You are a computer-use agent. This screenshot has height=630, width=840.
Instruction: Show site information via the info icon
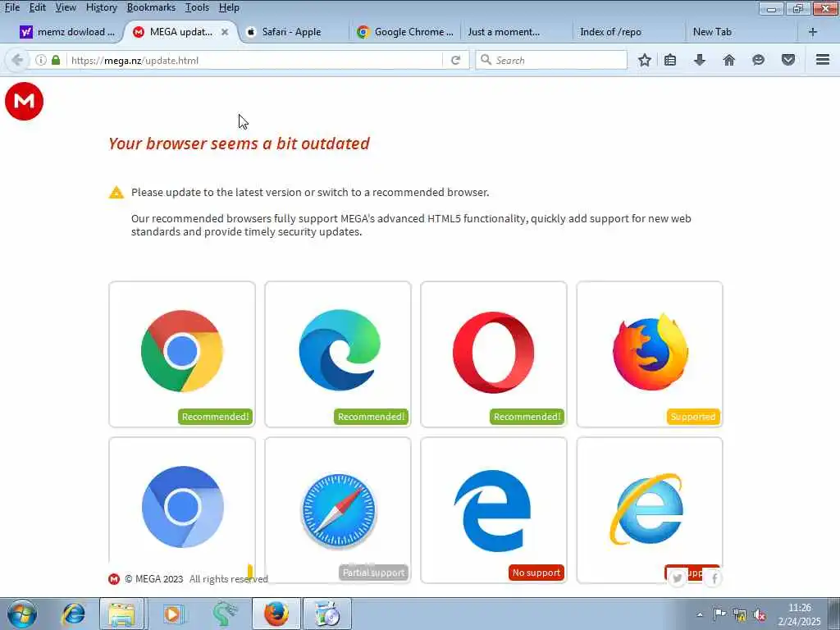pos(41,60)
